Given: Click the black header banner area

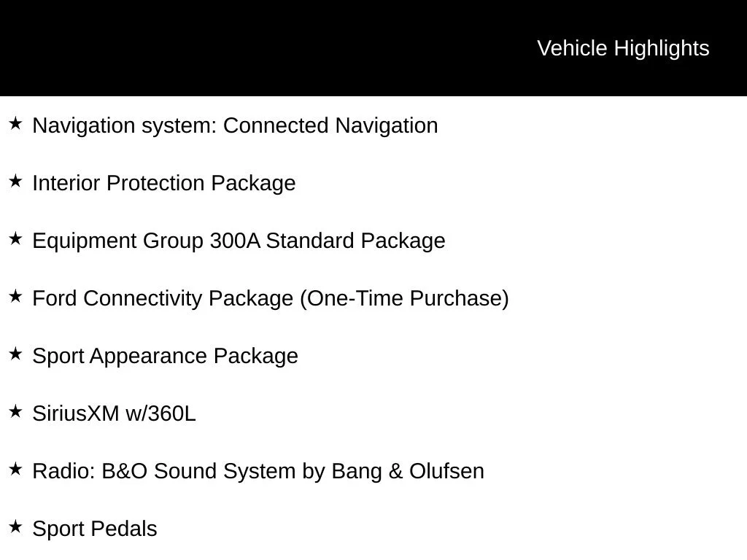Looking at the screenshot, I should [x=373, y=47].
